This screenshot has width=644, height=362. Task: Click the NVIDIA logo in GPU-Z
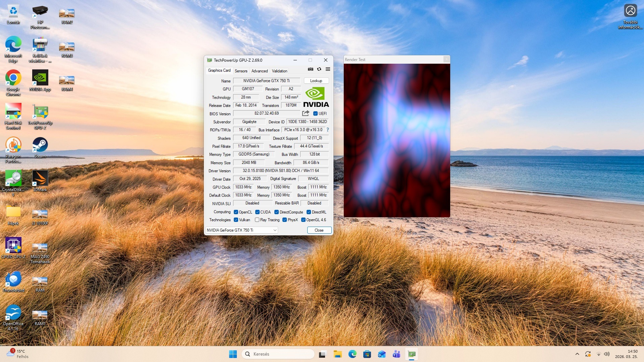click(x=316, y=97)
